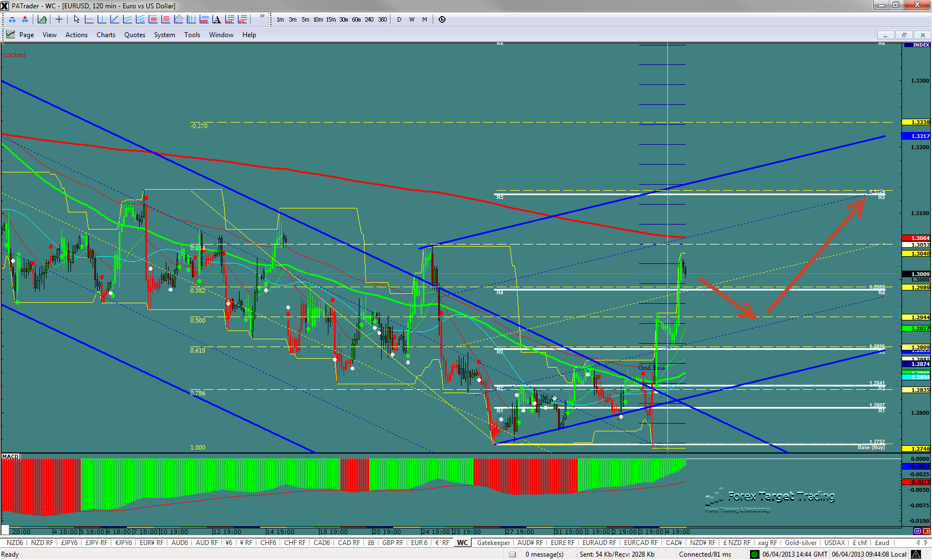Select the linear regression channel tool

point(140,19)
